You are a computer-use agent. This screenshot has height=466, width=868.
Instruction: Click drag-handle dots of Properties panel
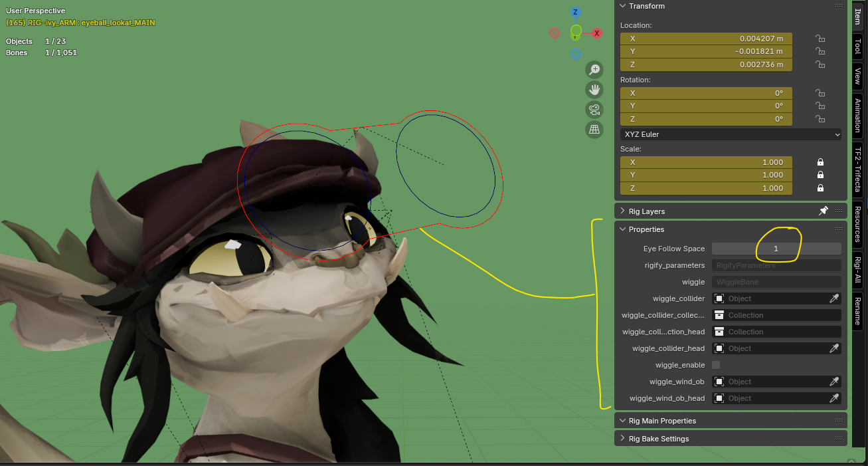click(838, 229)
